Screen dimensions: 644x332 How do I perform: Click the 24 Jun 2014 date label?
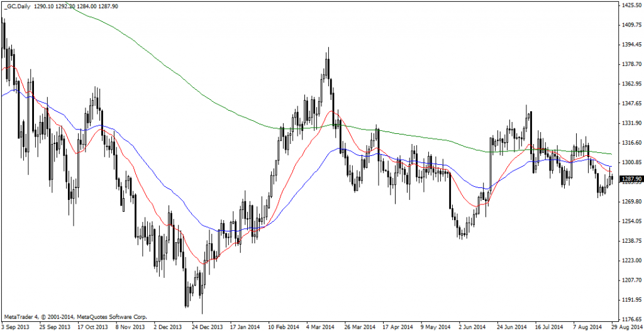point(513,328)
